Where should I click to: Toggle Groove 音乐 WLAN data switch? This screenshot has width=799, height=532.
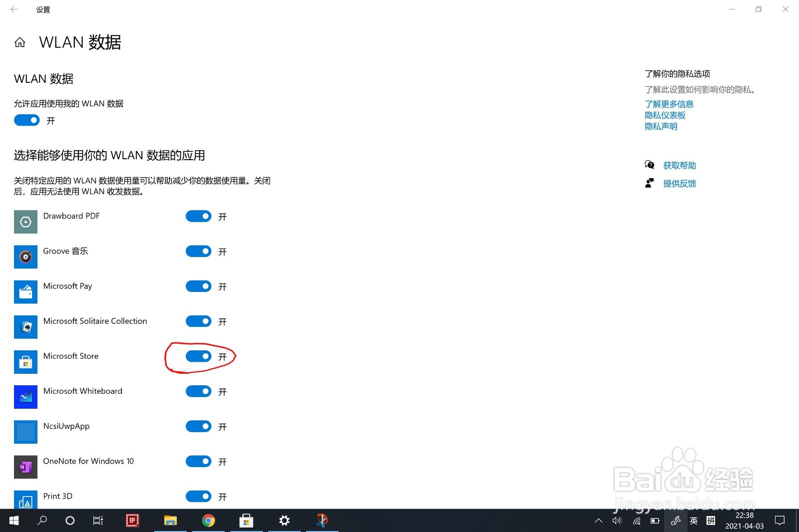coord(199,251)
